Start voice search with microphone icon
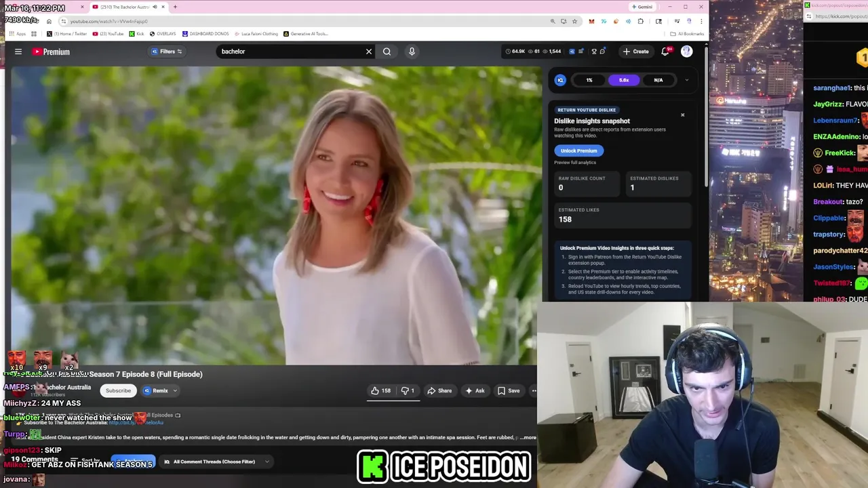 (412, 52)
